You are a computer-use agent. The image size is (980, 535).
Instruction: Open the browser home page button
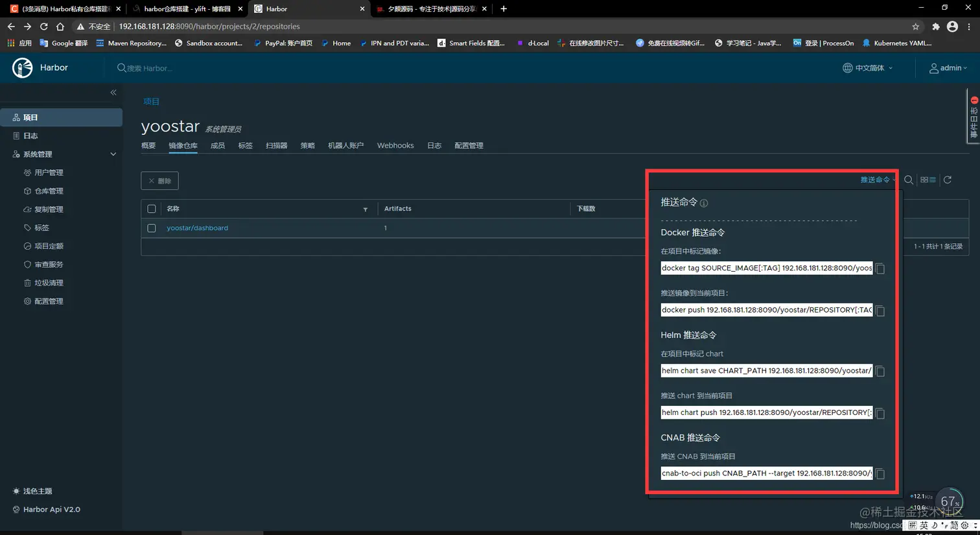tap(60, 27)
